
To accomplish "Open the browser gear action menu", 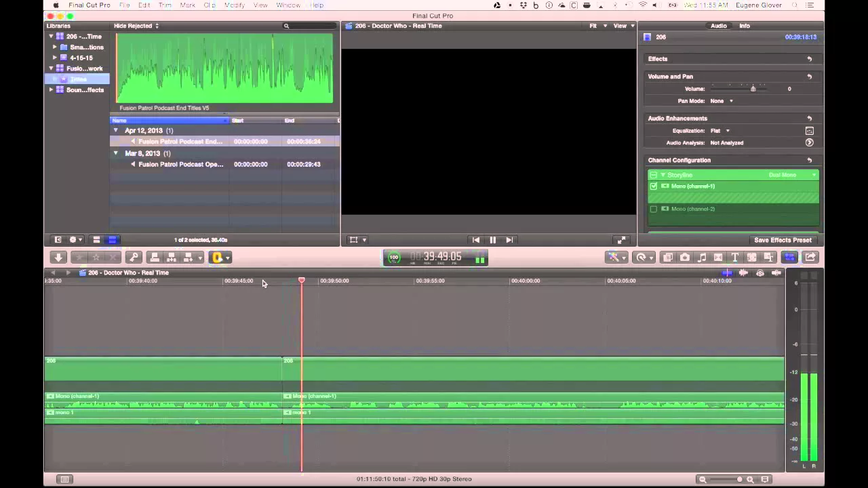I will click(75, 240).
